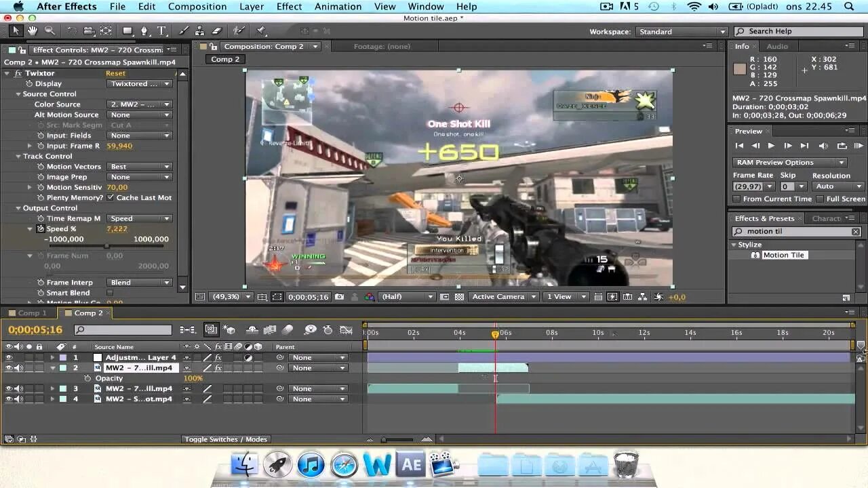Viewport: 868px width, 488px height.
Task: Click the Info panel color swatch
Action: click(x=740, y=68)
